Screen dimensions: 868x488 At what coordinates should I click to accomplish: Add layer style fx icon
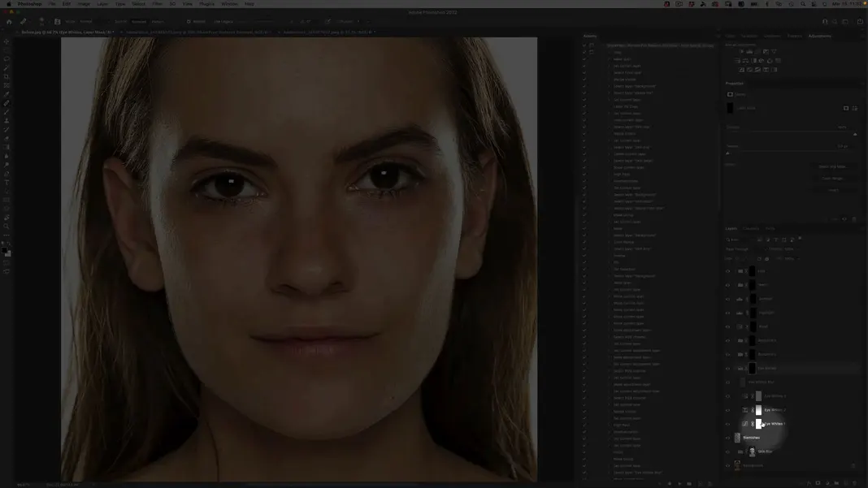[x=809, y=483]
